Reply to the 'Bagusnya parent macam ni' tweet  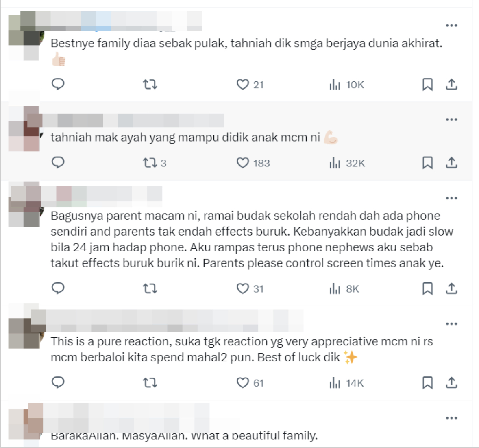pyautogui.click(x=58, y=288)
